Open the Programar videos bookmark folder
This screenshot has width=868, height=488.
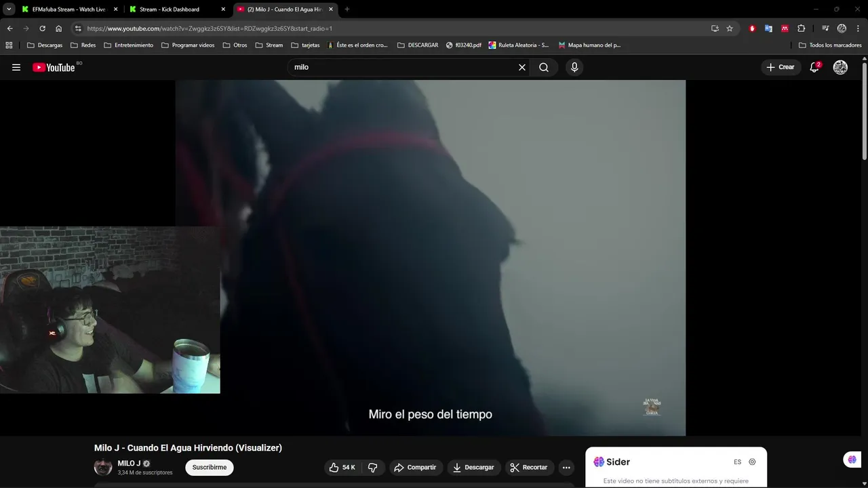click(188, 45)
